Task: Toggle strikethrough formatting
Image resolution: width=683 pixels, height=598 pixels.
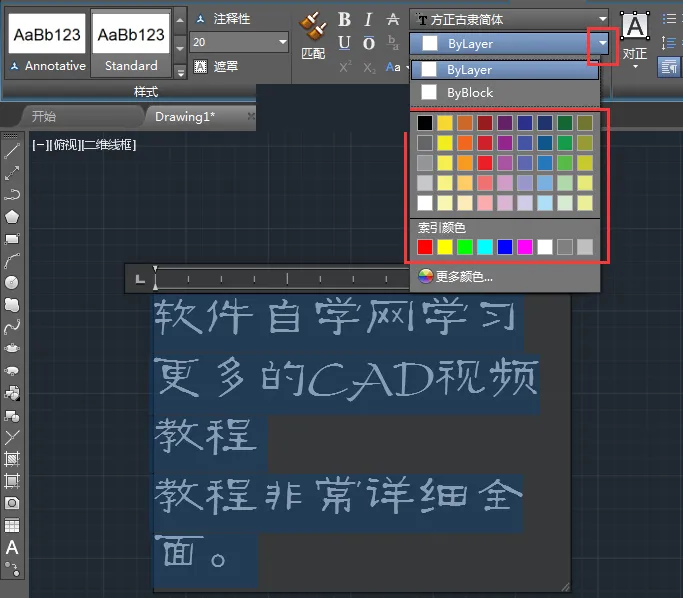Action: pos(393,19)
